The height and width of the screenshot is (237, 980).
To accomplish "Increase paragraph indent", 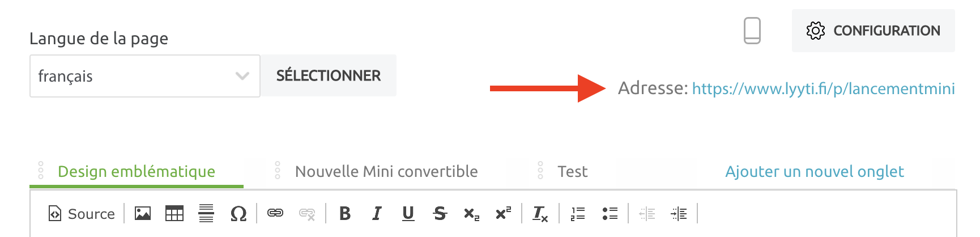I will point(679,214).
